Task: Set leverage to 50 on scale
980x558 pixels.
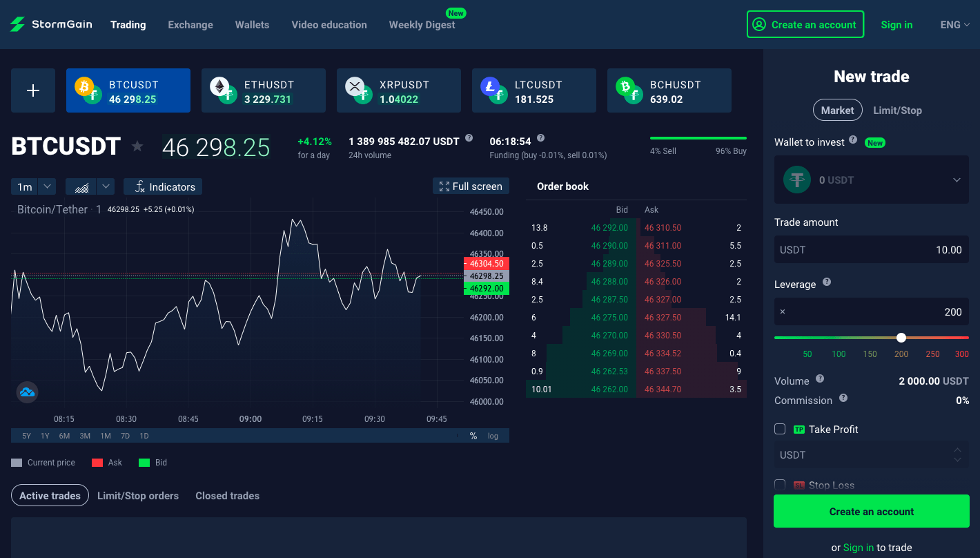Action: coord(807,354)
